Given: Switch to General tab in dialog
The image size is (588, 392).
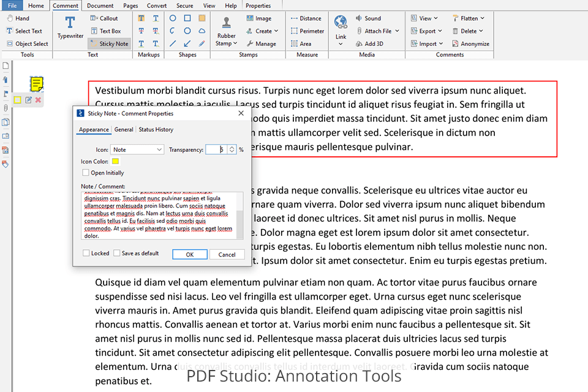Looking at the screenshot, I should tap(124, 129).
